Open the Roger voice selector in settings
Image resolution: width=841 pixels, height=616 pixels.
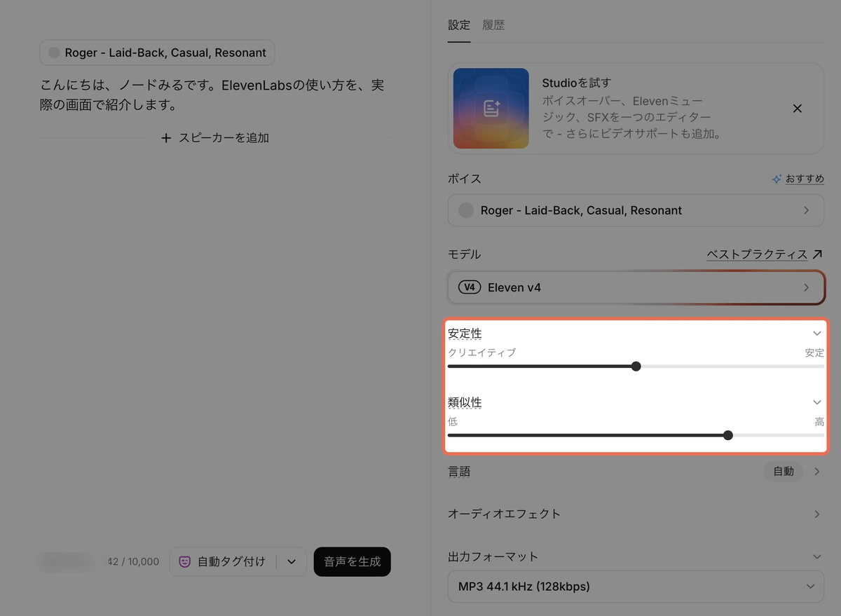[x=636, y=210]
